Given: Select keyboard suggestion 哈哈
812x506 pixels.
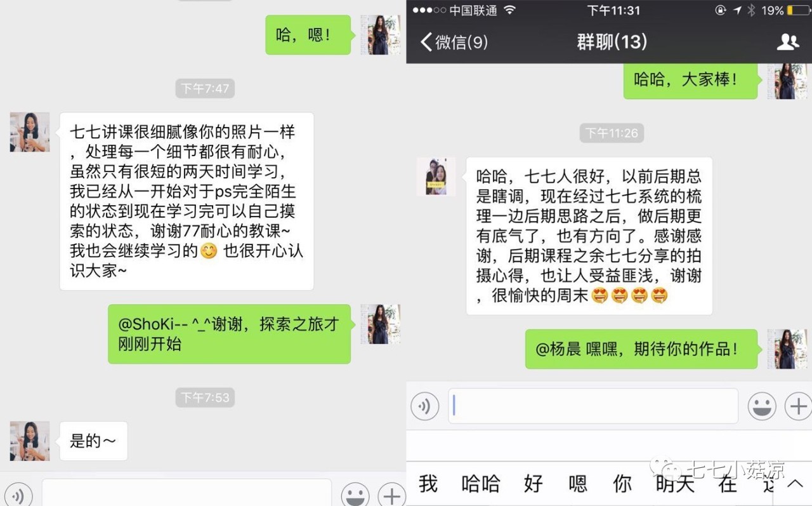Looking at the screenshot, I should (x=481, y=484).
